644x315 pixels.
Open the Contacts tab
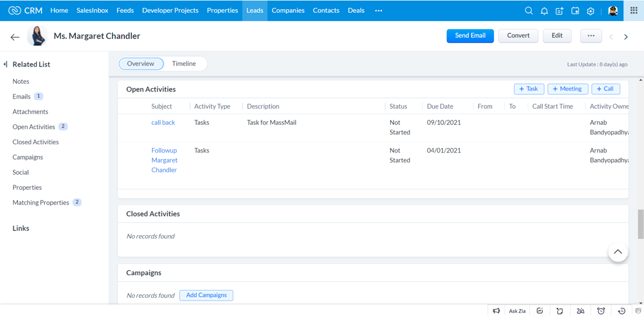[x=326, y=11]
